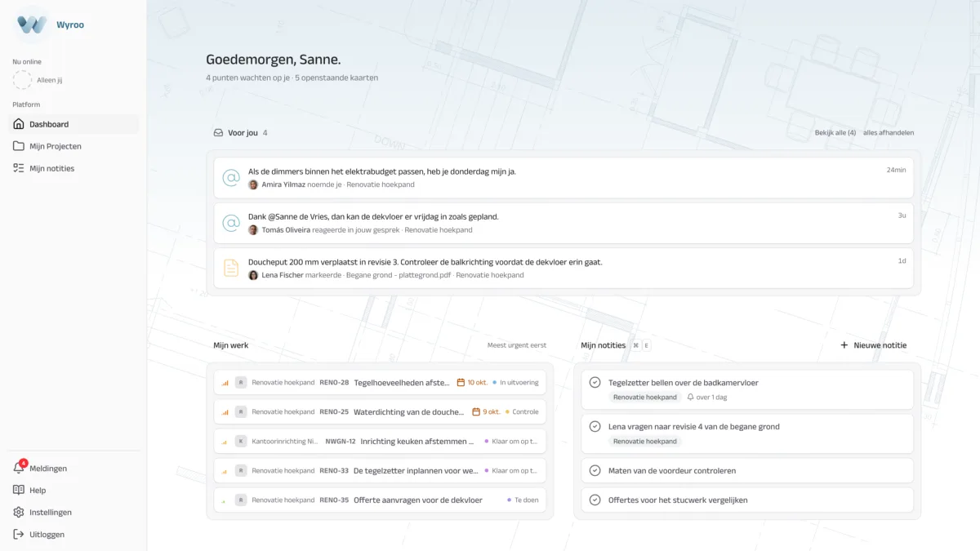980x551 pixels.
Task: Click the 'Alleen jij' online avatar
Action: pyautogui.click(x=23, y=80)
